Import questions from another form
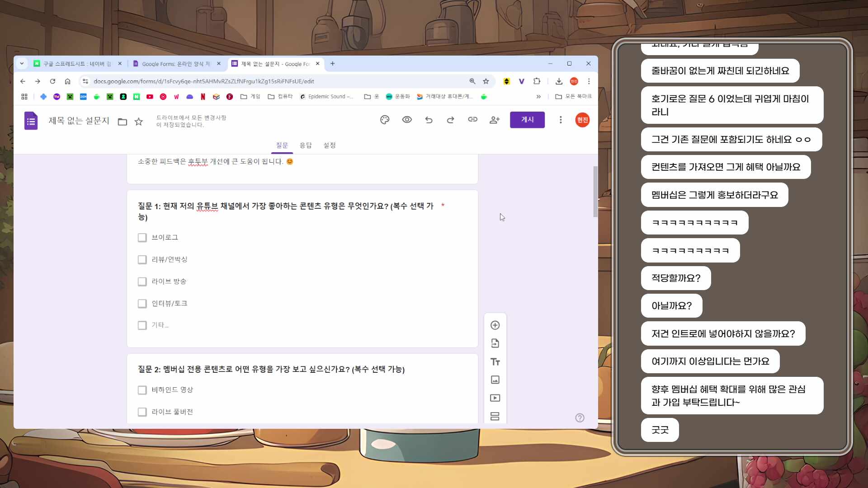Image resolution: width=868 pixels, height=488 pixels. pyautogui.click(x=495, y=343)
